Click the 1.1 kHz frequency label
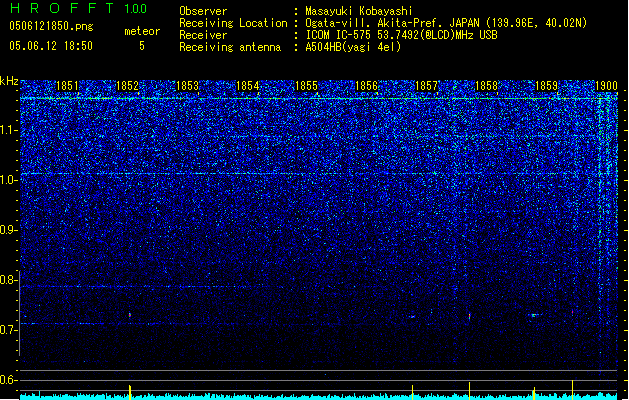This screenshot has height=400, width=629. pyautogui.click(x=9, y=130)
